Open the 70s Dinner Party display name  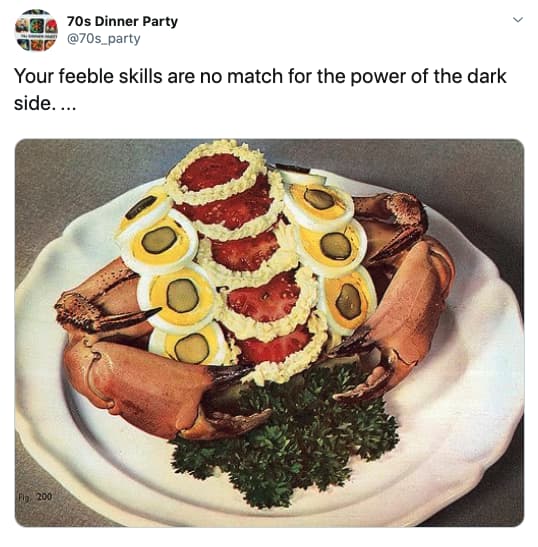[122, 22]
